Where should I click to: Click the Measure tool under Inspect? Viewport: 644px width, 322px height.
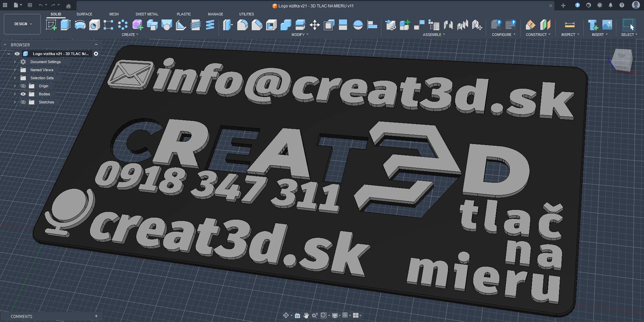[x=569, y=25]
